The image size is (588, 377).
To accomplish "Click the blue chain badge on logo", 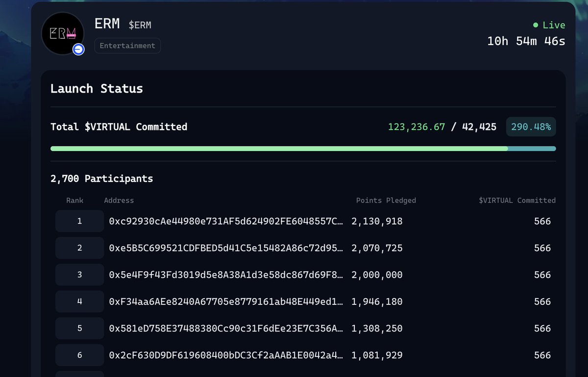I will click(x=78, y=49).
